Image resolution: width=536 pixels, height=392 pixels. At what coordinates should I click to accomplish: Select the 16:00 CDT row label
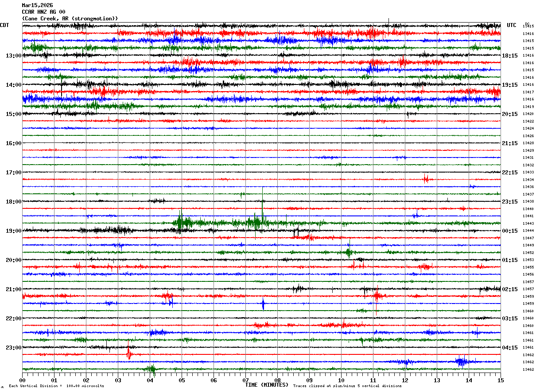[14, 143]
